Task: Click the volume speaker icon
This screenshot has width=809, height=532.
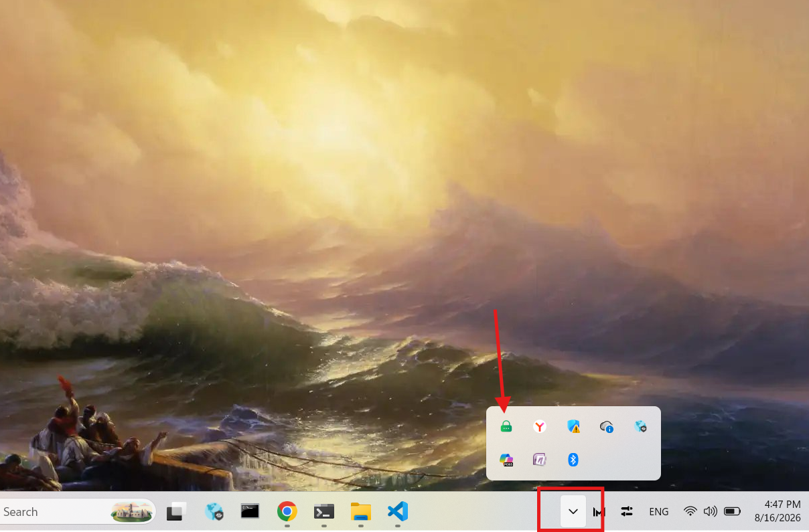Action: (711, 512)
